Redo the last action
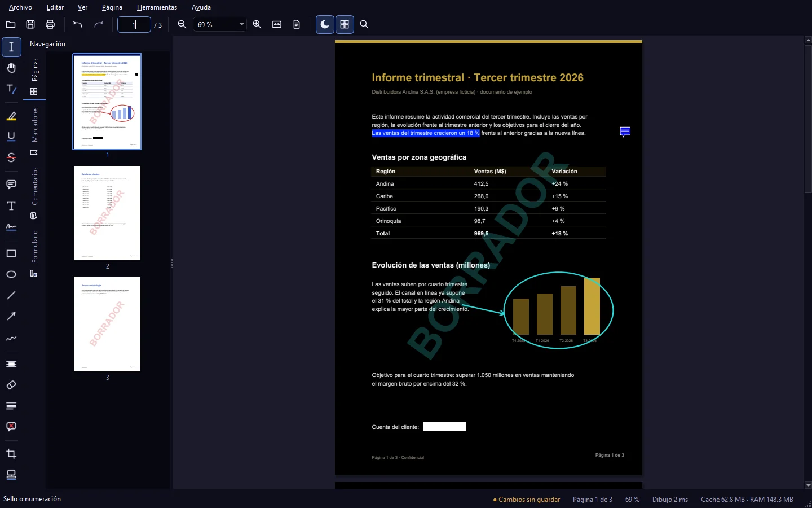 pos(99,24)
